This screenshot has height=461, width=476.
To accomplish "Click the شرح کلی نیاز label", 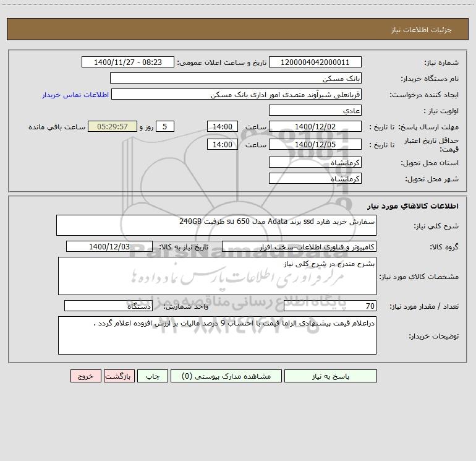I will tap(436, 226).
